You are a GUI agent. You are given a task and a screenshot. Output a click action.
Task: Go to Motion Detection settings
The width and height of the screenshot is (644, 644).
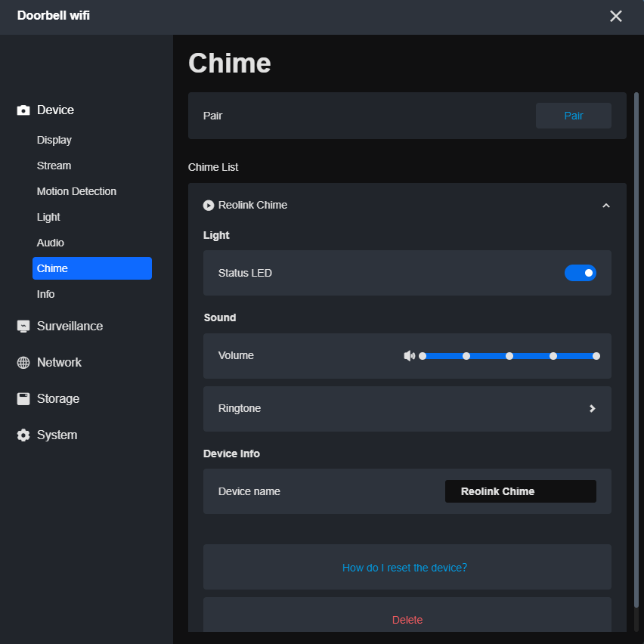[76, 191]
